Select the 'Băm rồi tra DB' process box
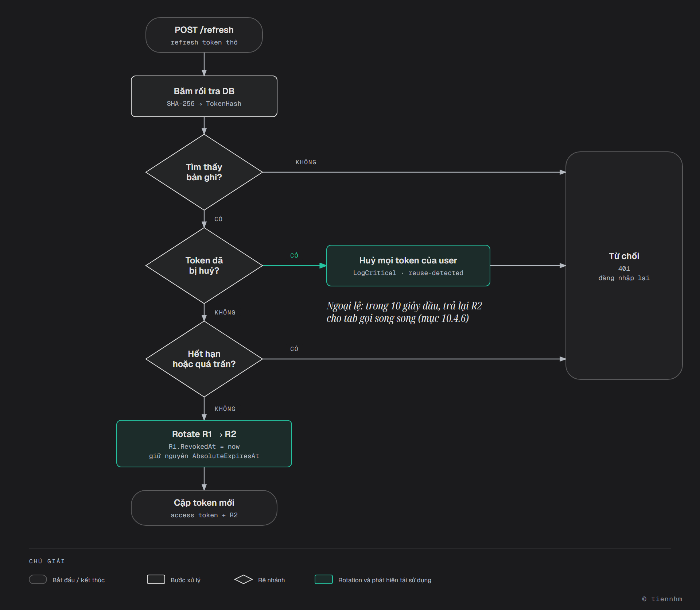Screen dimensions: 700x610 204,96
